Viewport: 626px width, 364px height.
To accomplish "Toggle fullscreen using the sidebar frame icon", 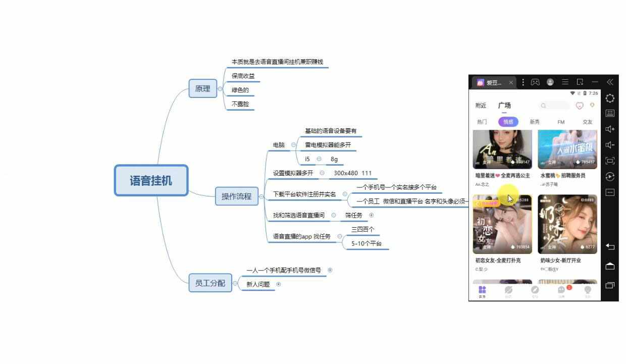I will pos(610,161).
